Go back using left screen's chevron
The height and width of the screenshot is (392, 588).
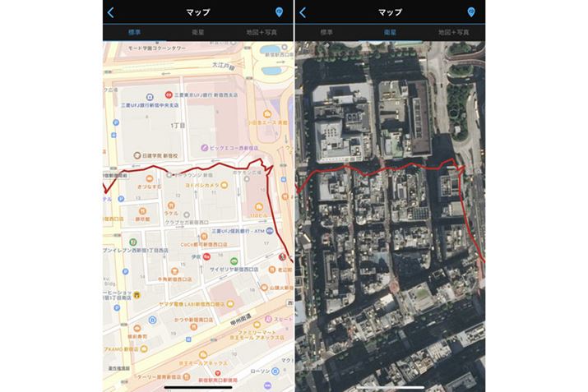[111, 12]
